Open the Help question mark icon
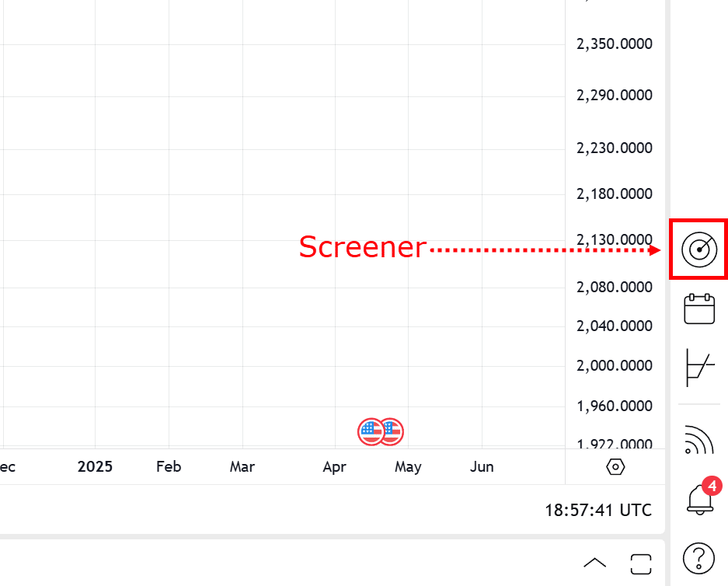The width and height of the screenshot is (728, 586). (698, 558)
